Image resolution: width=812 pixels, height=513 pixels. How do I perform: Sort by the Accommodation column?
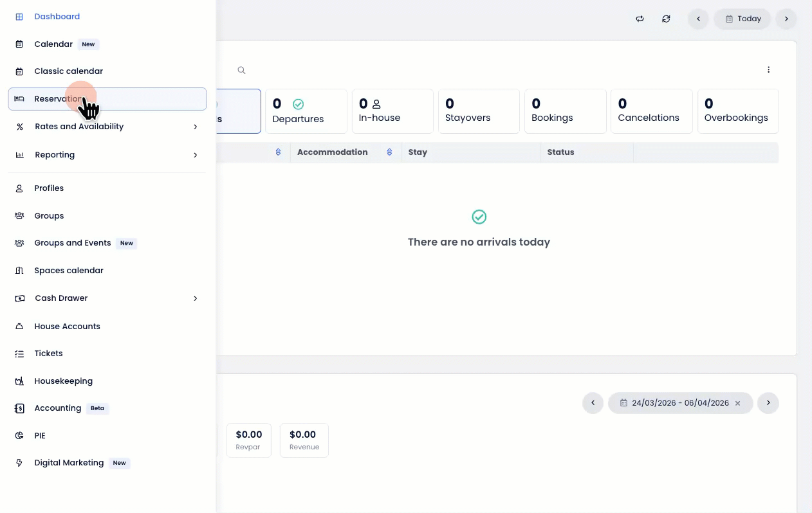coord(389,152)
